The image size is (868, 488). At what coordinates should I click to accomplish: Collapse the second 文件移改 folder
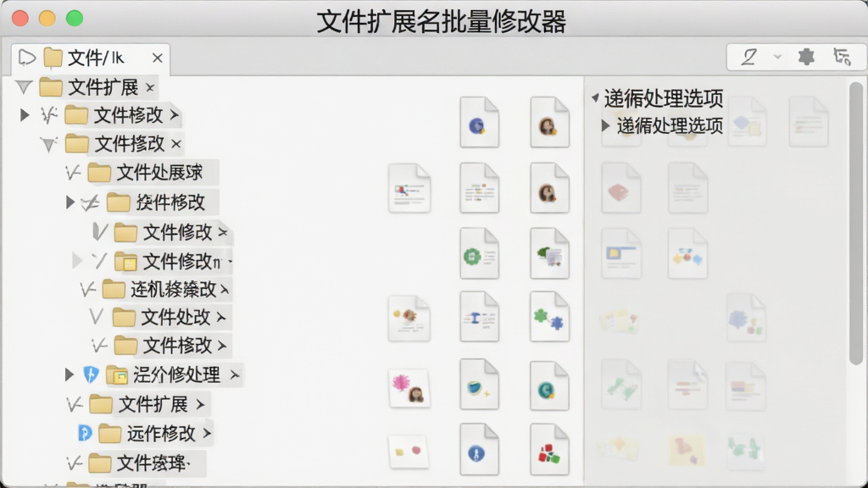click(48, 144)
